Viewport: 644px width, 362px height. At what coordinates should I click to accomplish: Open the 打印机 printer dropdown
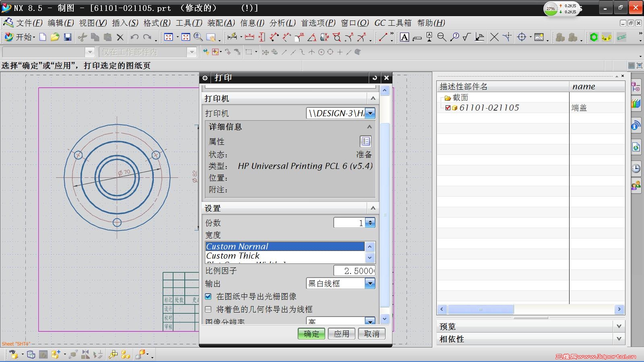pyautogui.click(x=370, y=113)
